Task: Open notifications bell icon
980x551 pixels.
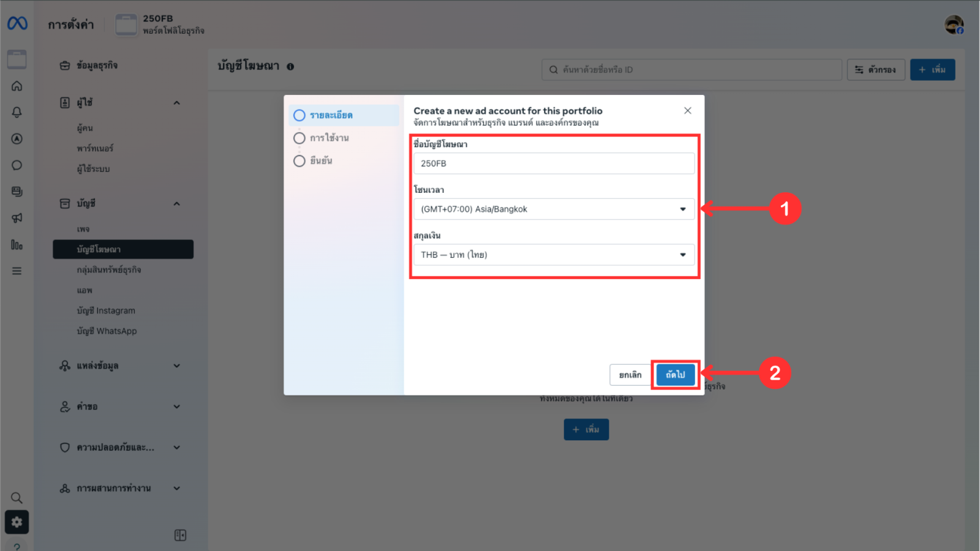Action: click(x=17, y=113)
